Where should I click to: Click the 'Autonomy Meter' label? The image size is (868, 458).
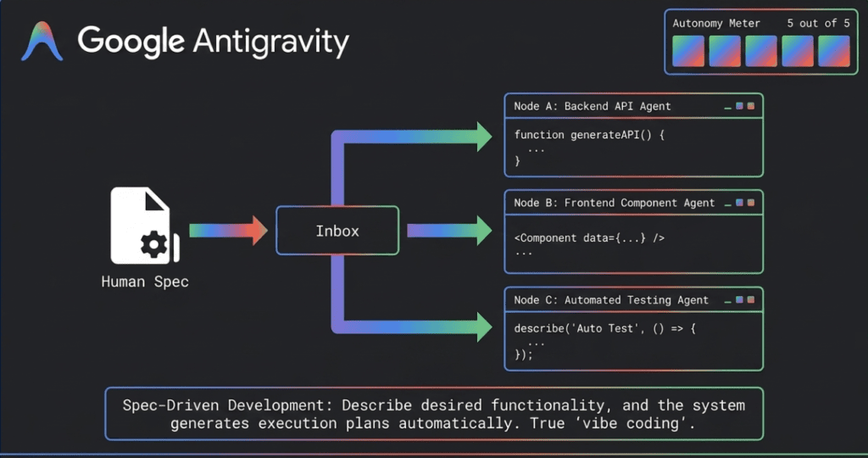(715, 23)
